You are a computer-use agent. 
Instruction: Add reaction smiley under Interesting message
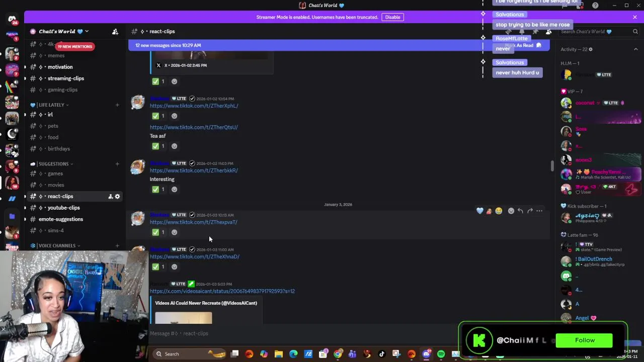coord(174,190)
